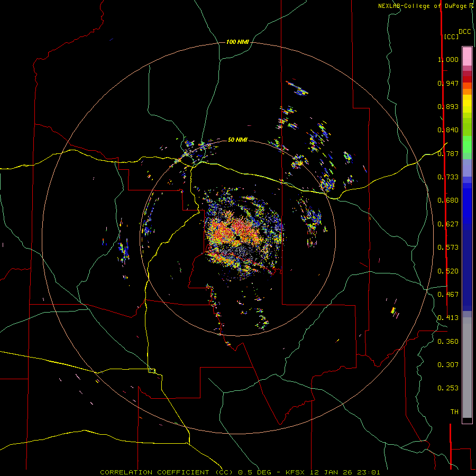476x476 pixels.
Task: Select the 0.467 scale value
Action: (448, 295)
